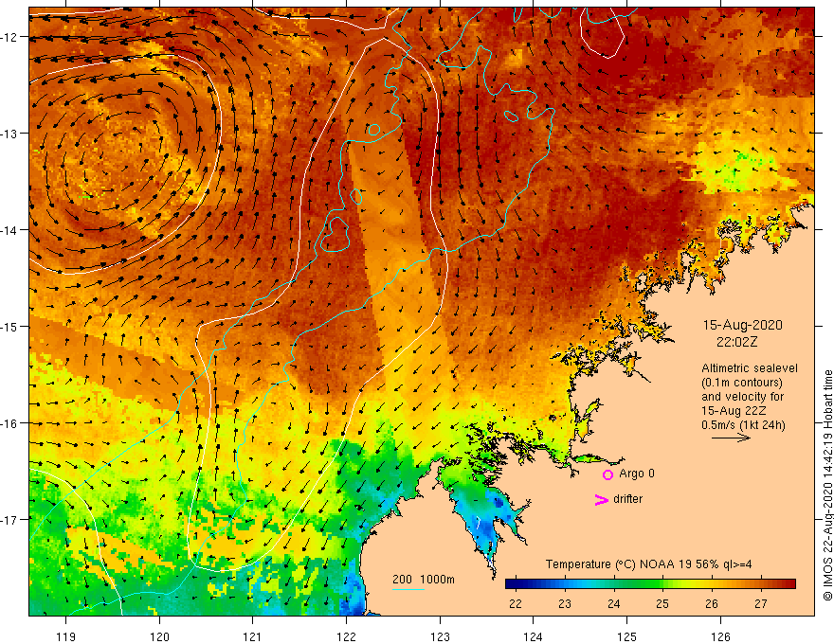Click the date text 15-Aug-2020
Image resolution: width=834 pixels, height=644 pixels.
(742, 325)
